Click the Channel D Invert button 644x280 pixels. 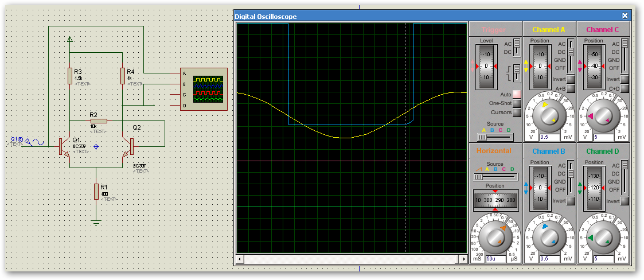point(625,201)
